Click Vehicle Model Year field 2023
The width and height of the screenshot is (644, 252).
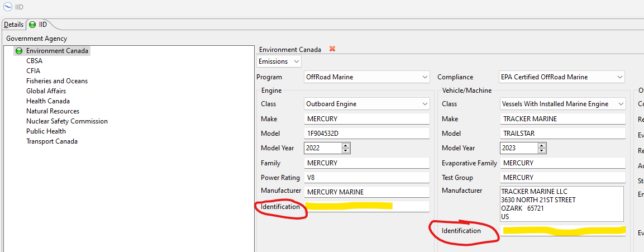pos(519,148)
